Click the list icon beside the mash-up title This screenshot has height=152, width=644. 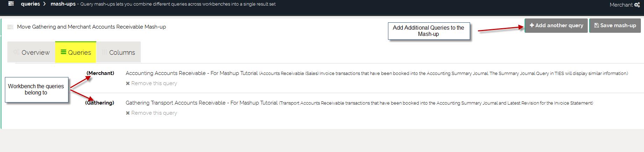(10, 27)
